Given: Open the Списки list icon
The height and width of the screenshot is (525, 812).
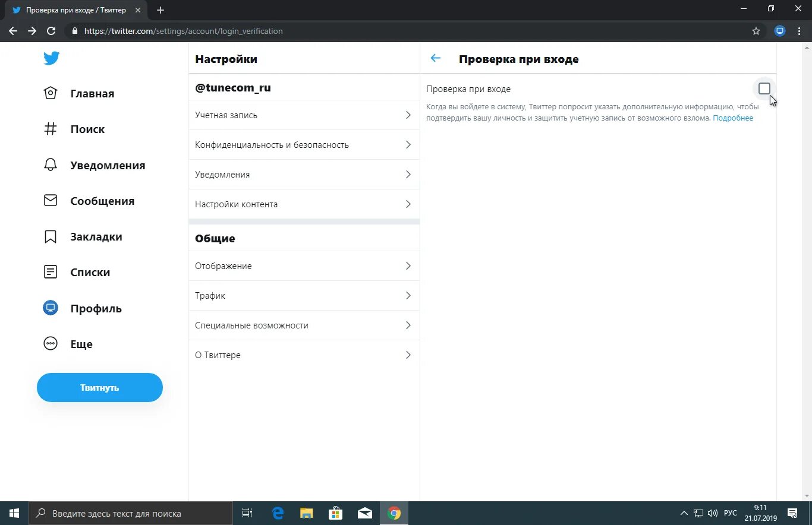Looking at the screenshot, I should tap(51, 272).
